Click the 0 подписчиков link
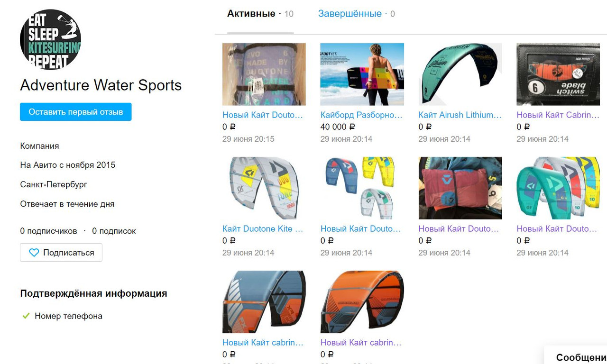Image resolution: width=607 pixels, height=364 pixels. tap(48, 231)
